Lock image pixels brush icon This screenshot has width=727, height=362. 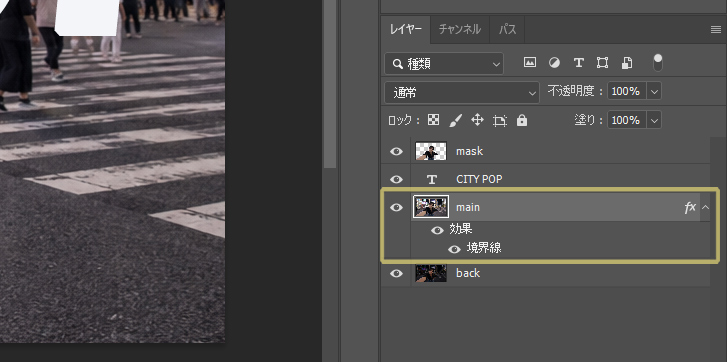455,121
